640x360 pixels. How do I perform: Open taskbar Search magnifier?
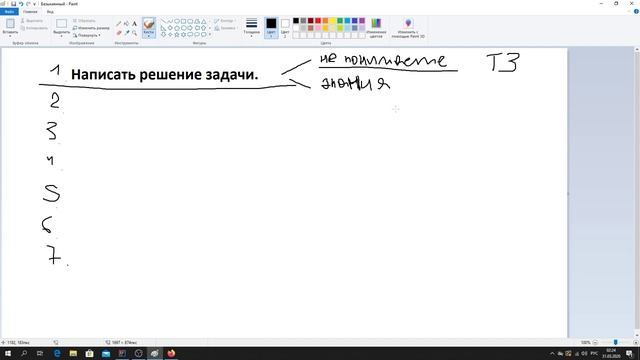click(24, 353)
